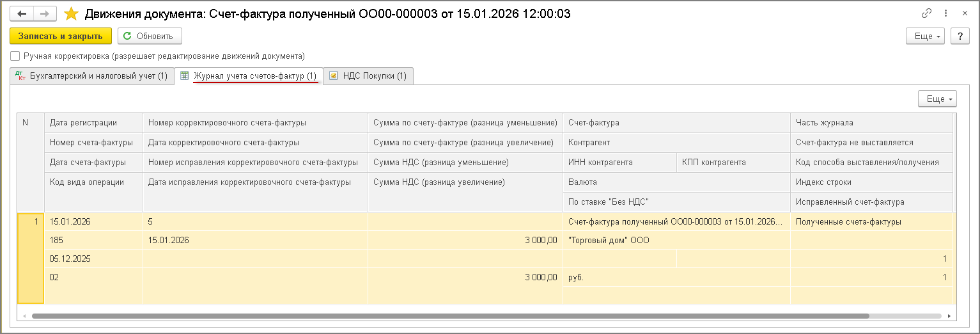Click Записать и закрыть button
980x334 pixels.
coord(61,36)
